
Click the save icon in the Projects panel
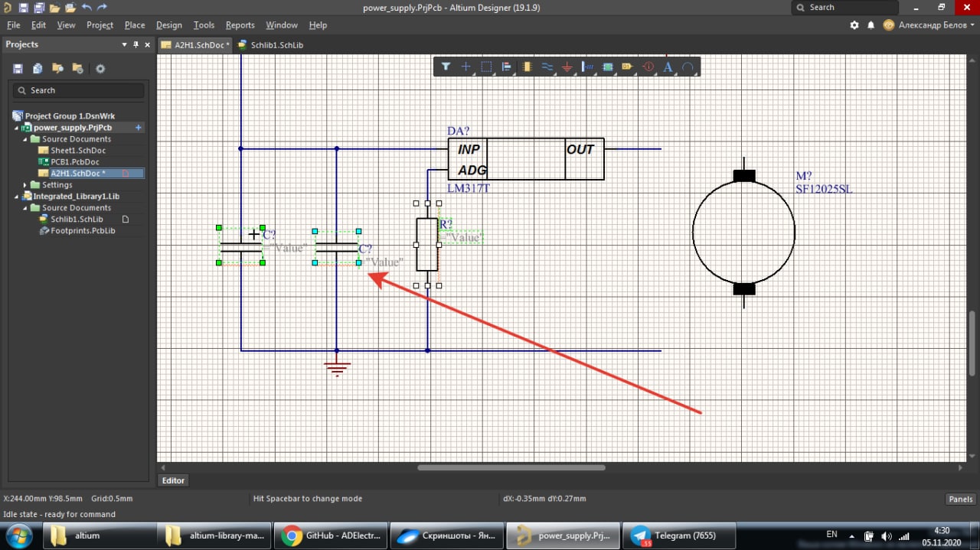[x=18, y=69]
